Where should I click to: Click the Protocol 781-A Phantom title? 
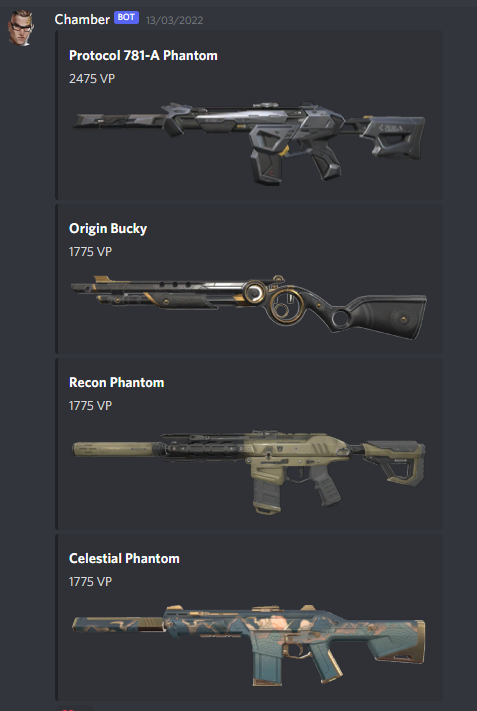tap(143, 55)
